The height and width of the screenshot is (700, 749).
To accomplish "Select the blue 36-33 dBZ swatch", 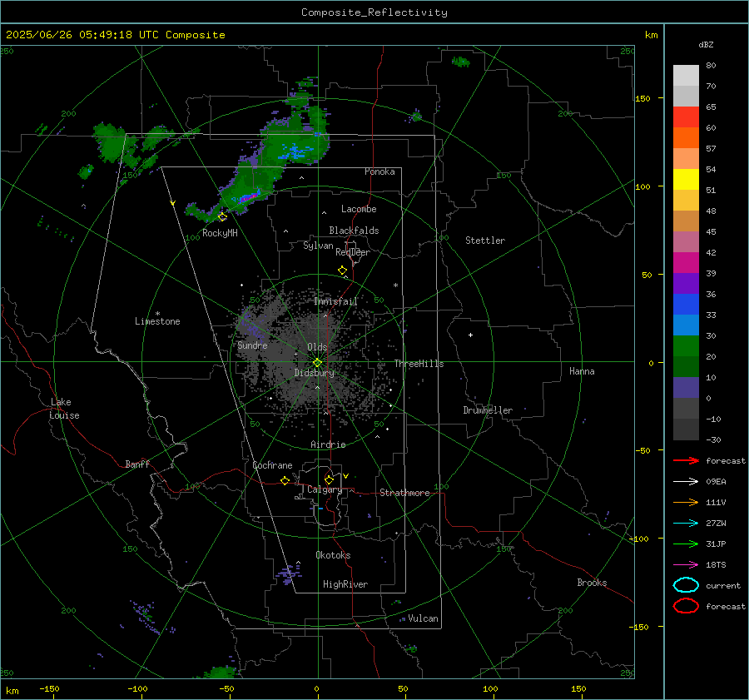I will click(x=686, y=304).
